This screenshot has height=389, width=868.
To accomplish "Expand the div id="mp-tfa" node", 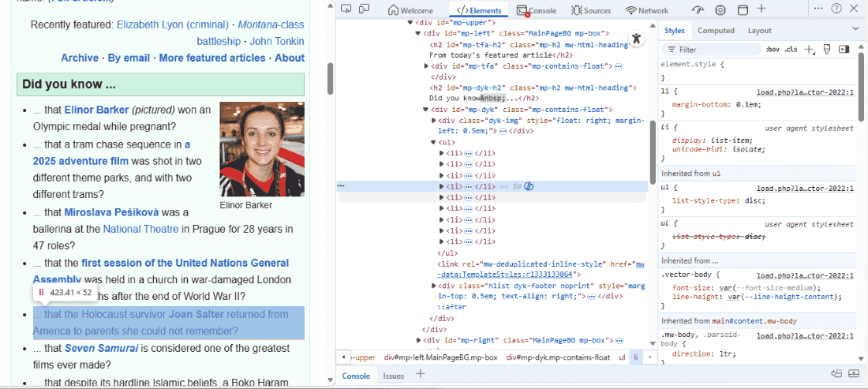I will [x=426, y=66].
